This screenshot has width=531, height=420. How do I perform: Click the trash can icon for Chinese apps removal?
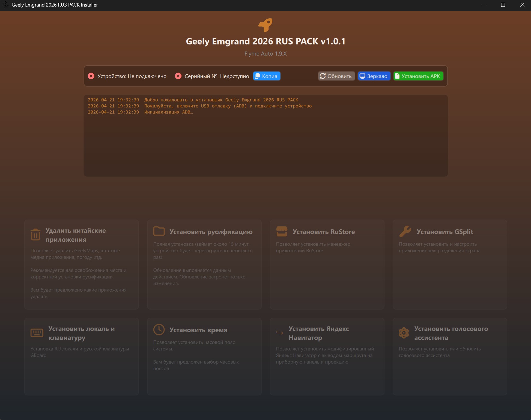coord(35,235)
